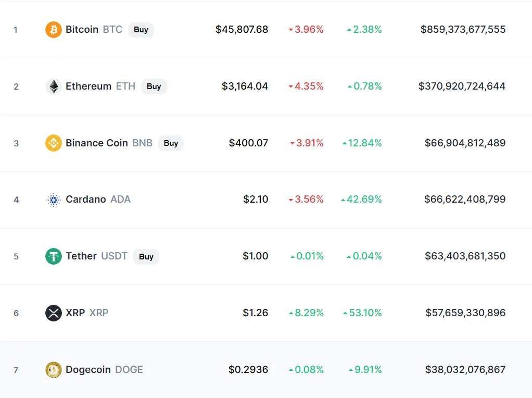
Task: Open the Cardano coin name link
Action: 85,200
